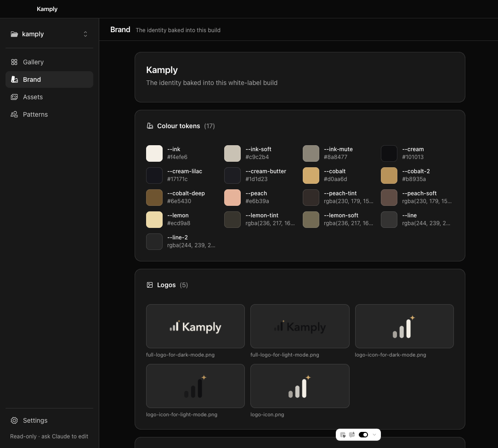This screenshot has width=498, height=448.
Task: Click the --ink colour swatch
Action: [154, 153]
